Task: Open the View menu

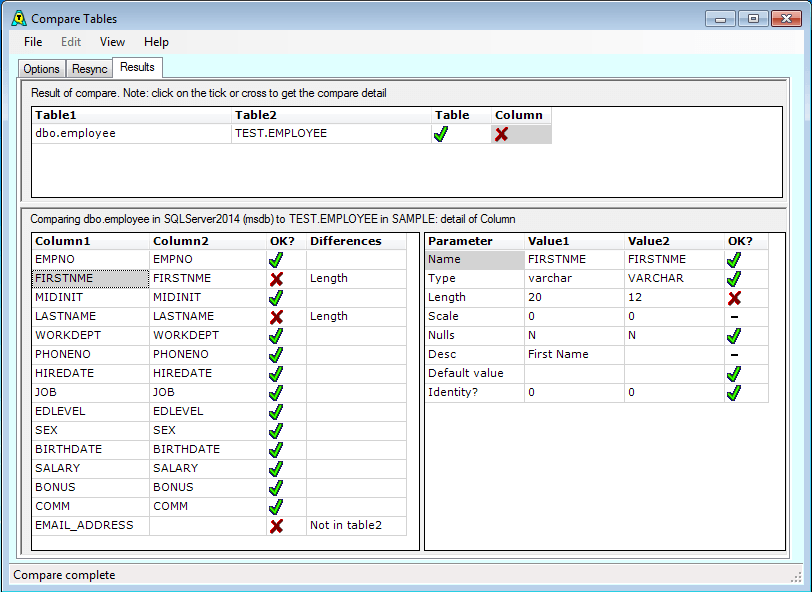Action: point(112,42)
